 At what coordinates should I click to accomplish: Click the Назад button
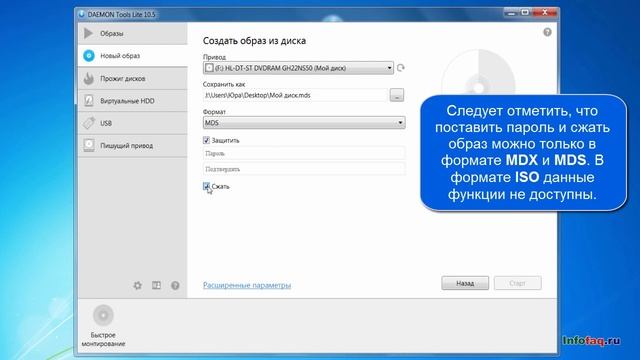[x=465, y=283]
